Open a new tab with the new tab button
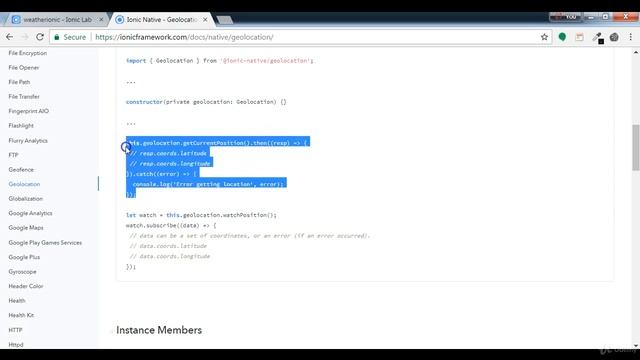This screenshot has width=640, height=360. coord(224,20)
